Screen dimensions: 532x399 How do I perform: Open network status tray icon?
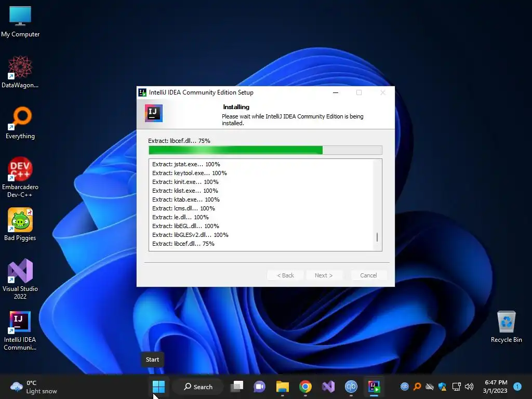point(456,387)
